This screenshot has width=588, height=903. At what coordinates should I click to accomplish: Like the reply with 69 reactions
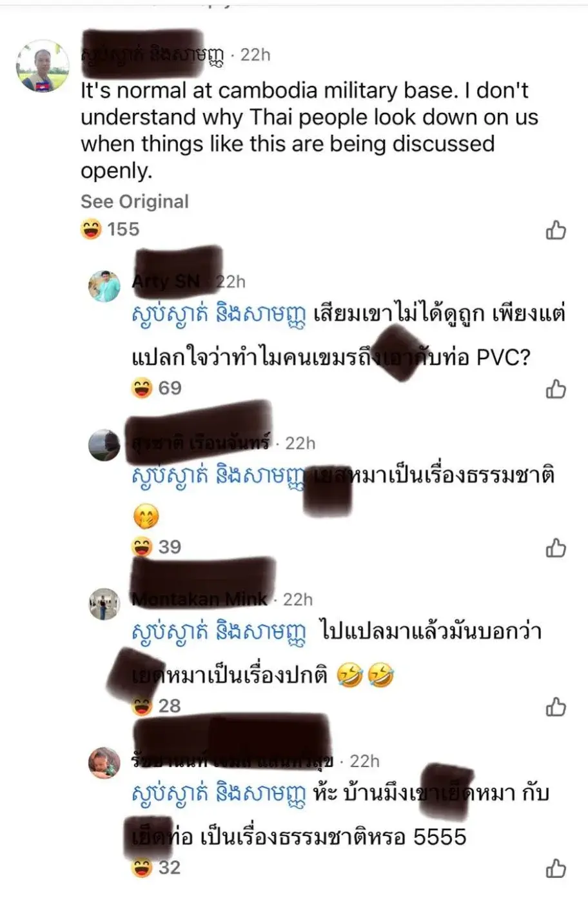point(556,389)
